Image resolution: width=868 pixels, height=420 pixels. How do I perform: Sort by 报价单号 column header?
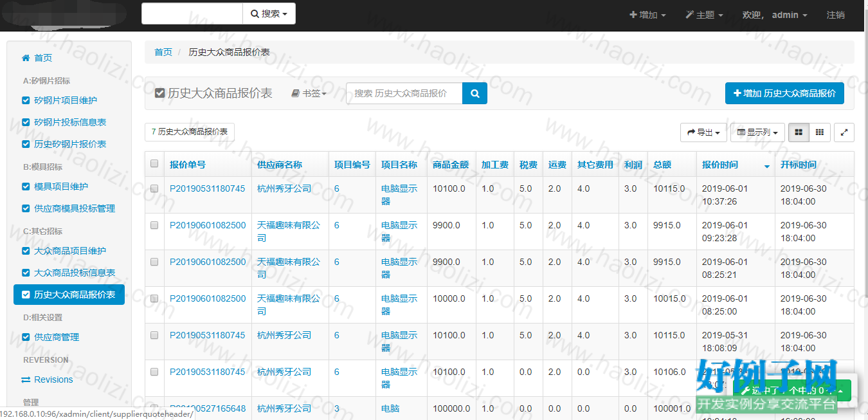[x=188, y=165]
